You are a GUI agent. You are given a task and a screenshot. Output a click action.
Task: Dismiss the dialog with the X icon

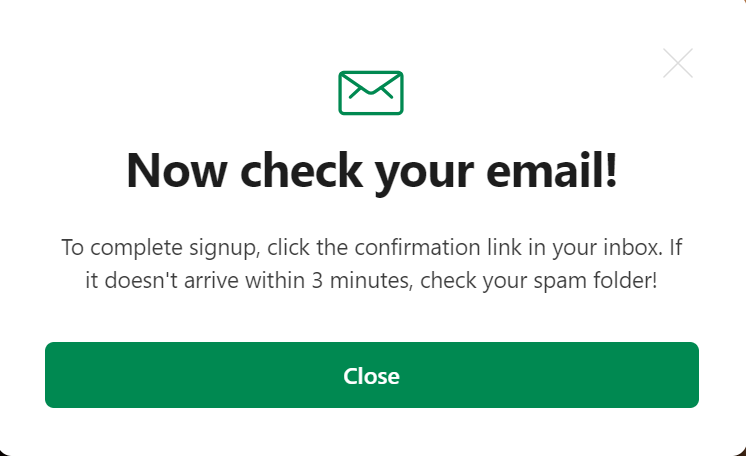click(x=678, y=63)
